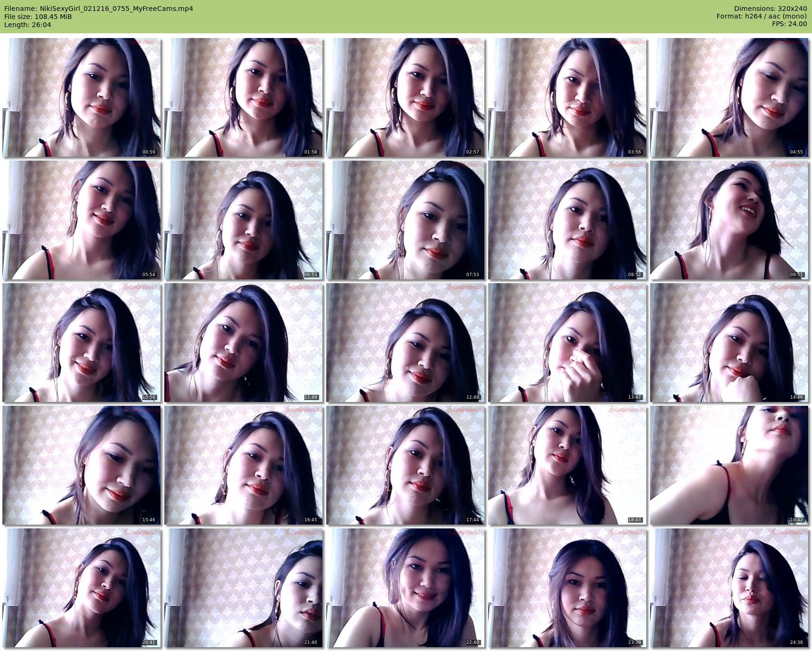Screen dimensions: 812x651
Task: Pick the 19:42 video frame
Action: pyautogui.click(x=729, y=465)
